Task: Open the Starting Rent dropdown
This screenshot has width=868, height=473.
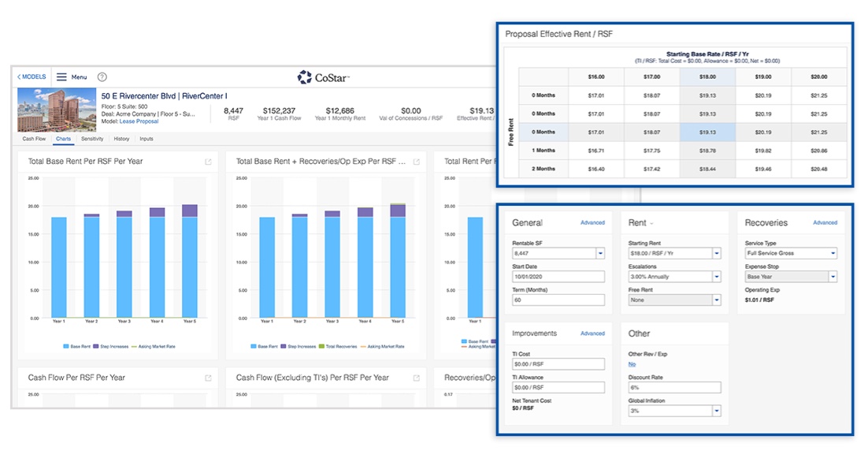Action: pyautogui.click(x=716, y=254)
